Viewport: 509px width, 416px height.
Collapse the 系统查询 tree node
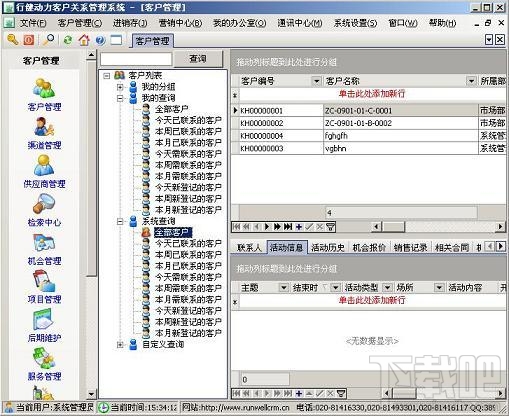tap(120, 222)
